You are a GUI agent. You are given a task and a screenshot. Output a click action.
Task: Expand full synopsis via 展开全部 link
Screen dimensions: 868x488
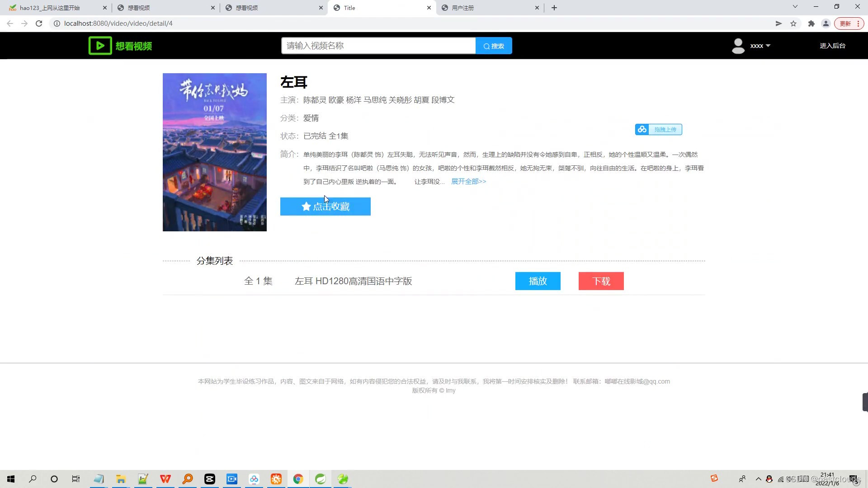click(468, 181)
